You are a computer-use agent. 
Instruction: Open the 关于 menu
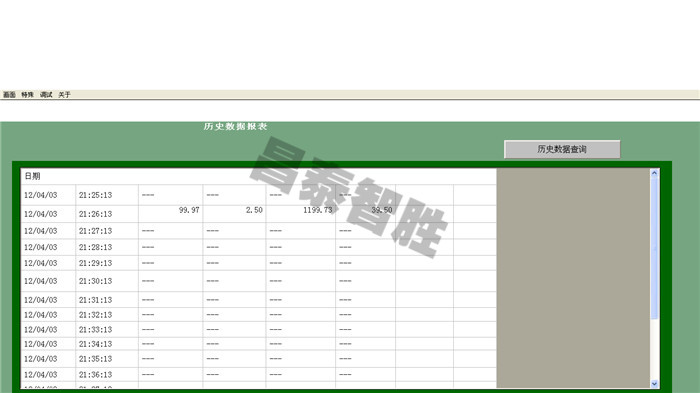(x=64, y=95)
